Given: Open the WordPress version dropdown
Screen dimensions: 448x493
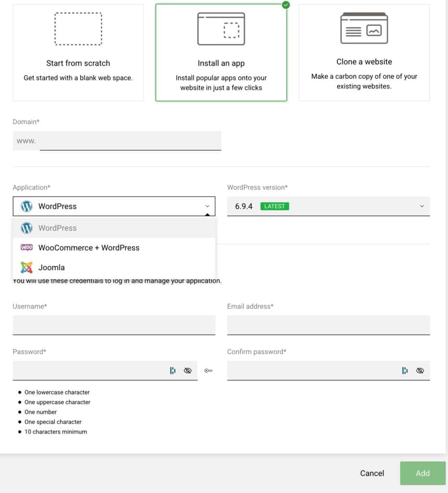Looking at the screenshot, I should pyautogui.click(x=328, y=206).
